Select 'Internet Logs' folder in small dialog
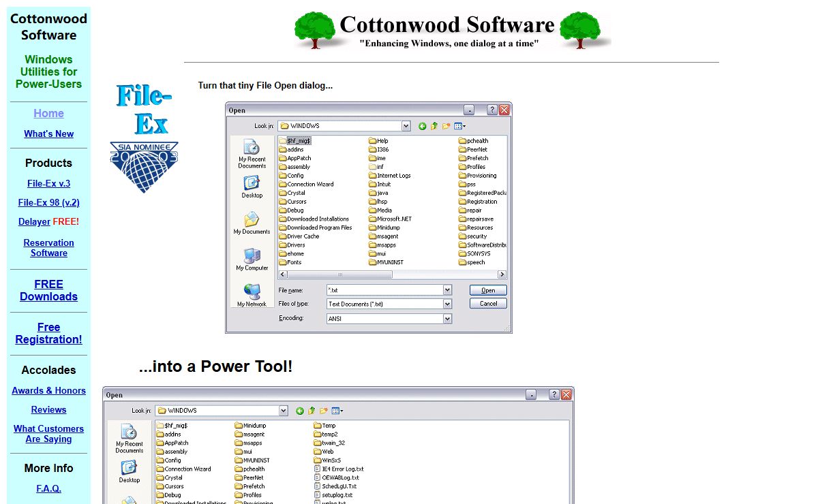The image size is (818, 504). pyautogui.click(x=390, y=176)
